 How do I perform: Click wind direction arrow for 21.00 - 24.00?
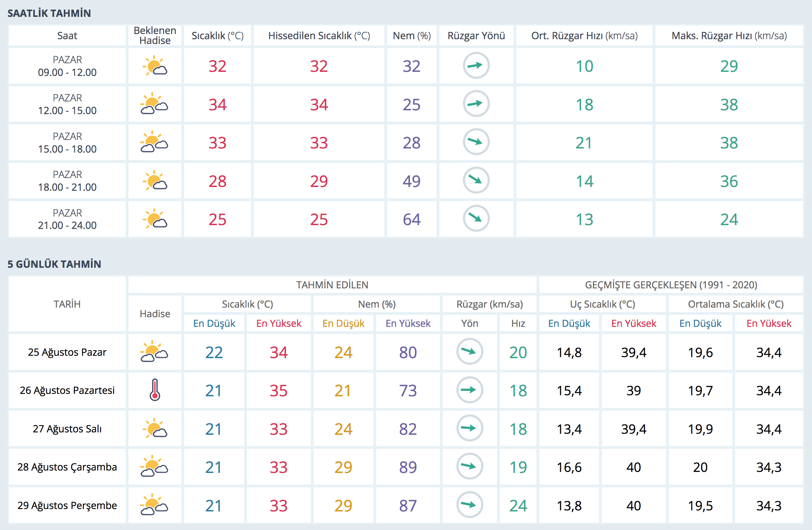[476, 219]
